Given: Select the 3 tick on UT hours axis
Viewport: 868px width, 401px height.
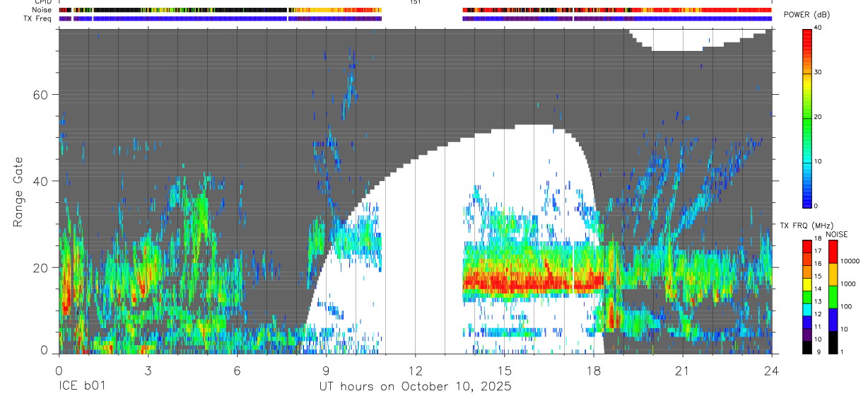Looking at the screenshot, I should [148, 370].
